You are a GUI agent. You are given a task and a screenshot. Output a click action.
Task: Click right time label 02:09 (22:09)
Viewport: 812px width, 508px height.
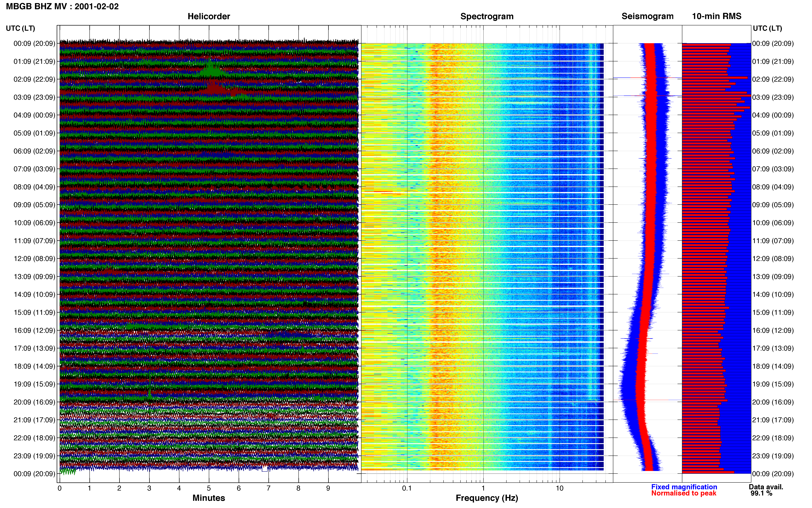[773, 79]
